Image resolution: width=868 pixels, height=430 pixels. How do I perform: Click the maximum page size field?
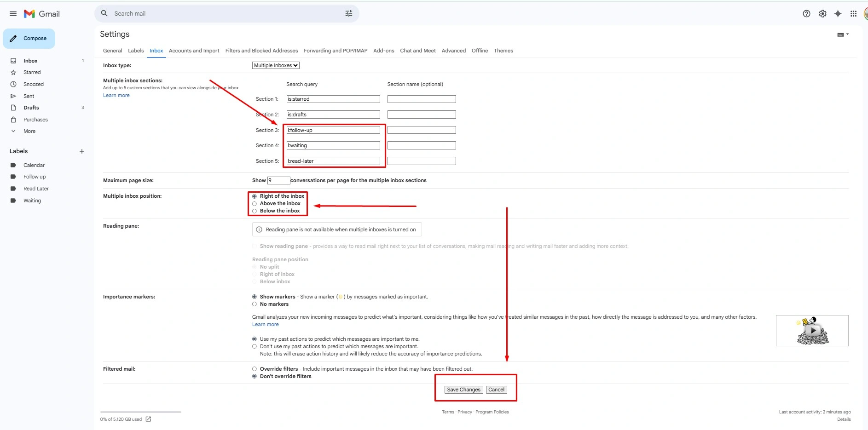[x=279, y=180]
